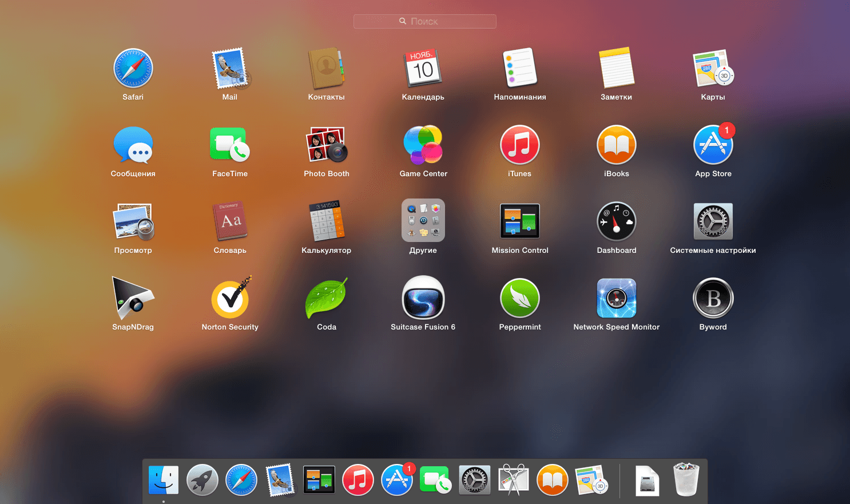
Task: Launch the Coda app
Action: pyautogui.click(x=327, y=298)
